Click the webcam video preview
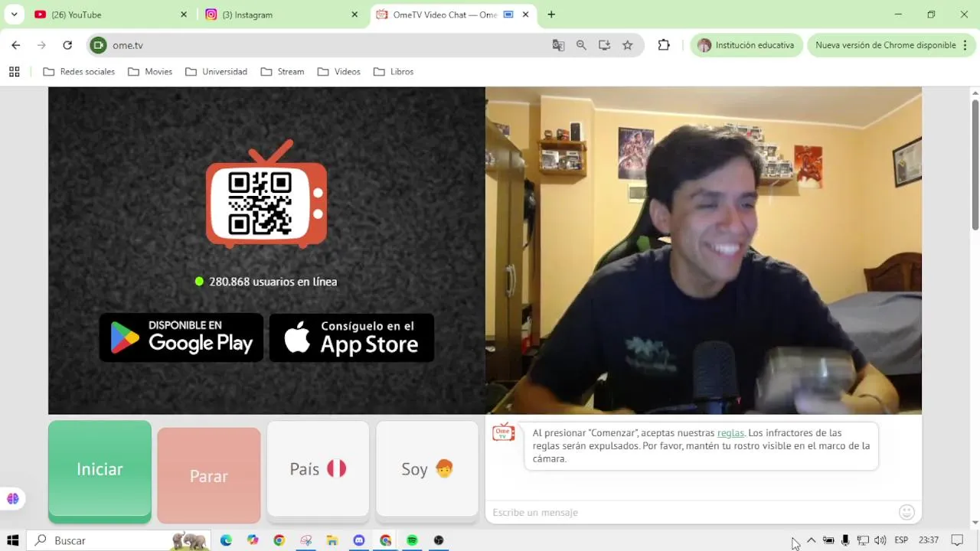This screenshot has width=980, height=551. [704, 250]
